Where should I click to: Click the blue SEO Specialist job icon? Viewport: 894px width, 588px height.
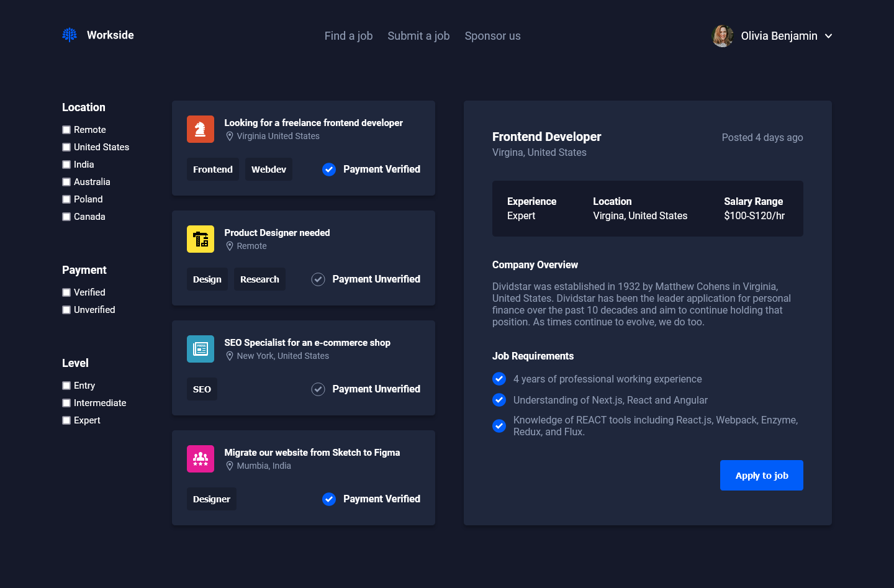pos(201,348)
